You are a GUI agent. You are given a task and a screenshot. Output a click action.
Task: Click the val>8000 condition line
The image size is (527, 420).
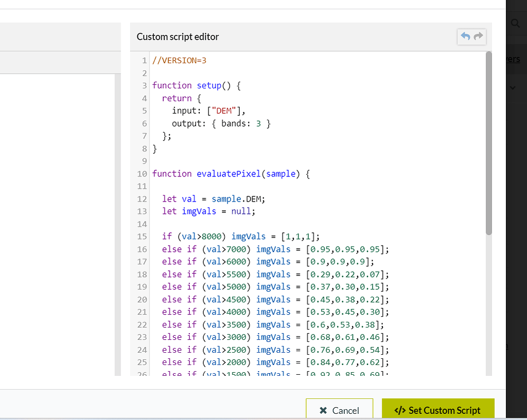240,236
